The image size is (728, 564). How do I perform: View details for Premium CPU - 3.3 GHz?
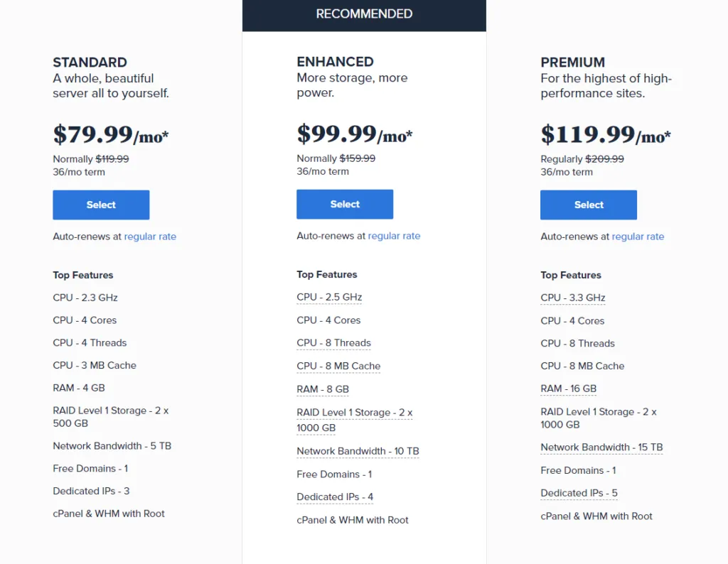[x=573, y=298]
